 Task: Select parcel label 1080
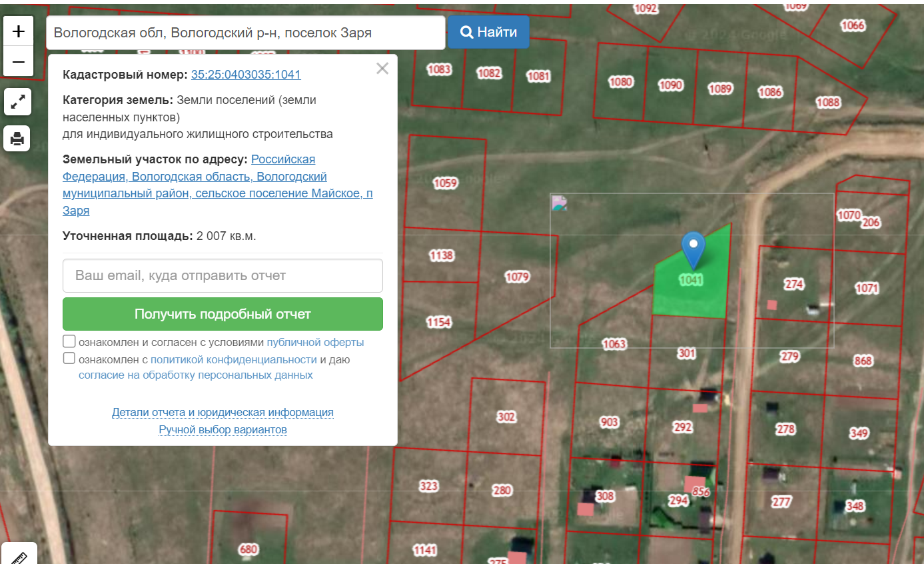(620, 82)
